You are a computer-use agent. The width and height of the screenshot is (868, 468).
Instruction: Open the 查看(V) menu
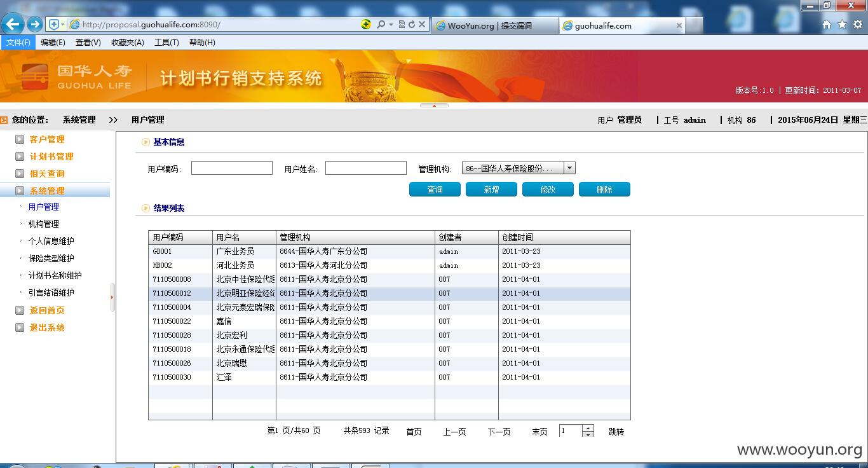[x=88, y=43]
